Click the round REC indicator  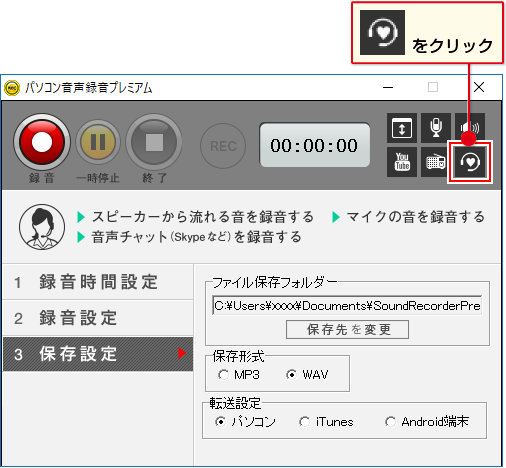pyautogui.click(x=223, y=146)
